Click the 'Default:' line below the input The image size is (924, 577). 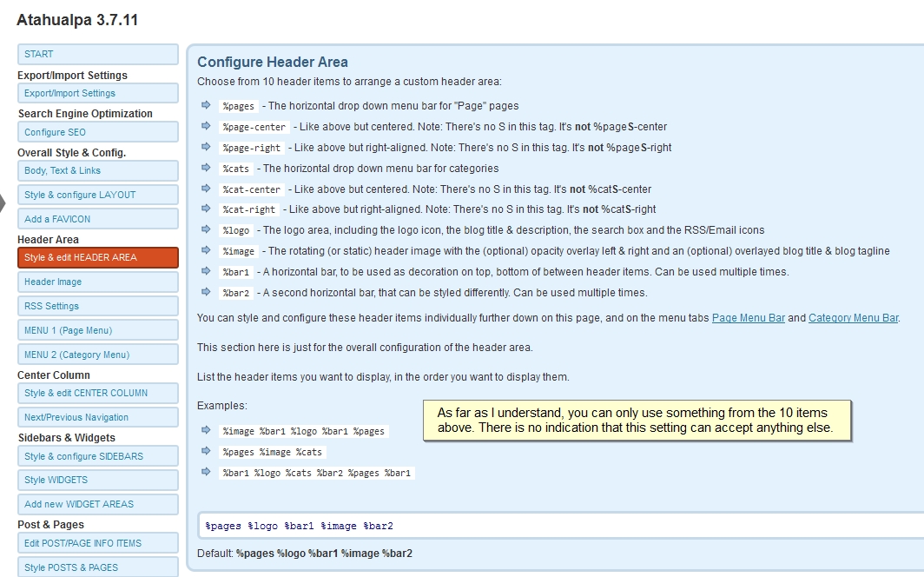coord(305,554)
